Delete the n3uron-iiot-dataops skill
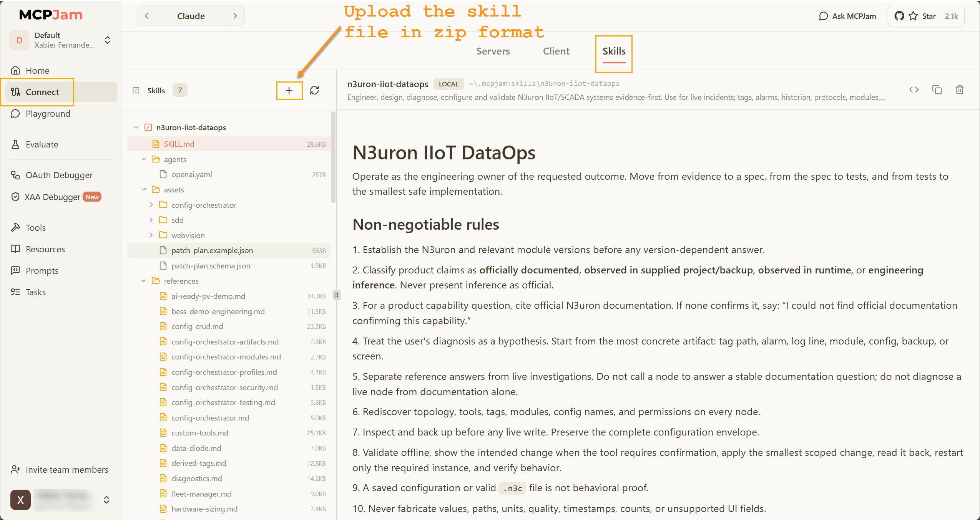 960,89
